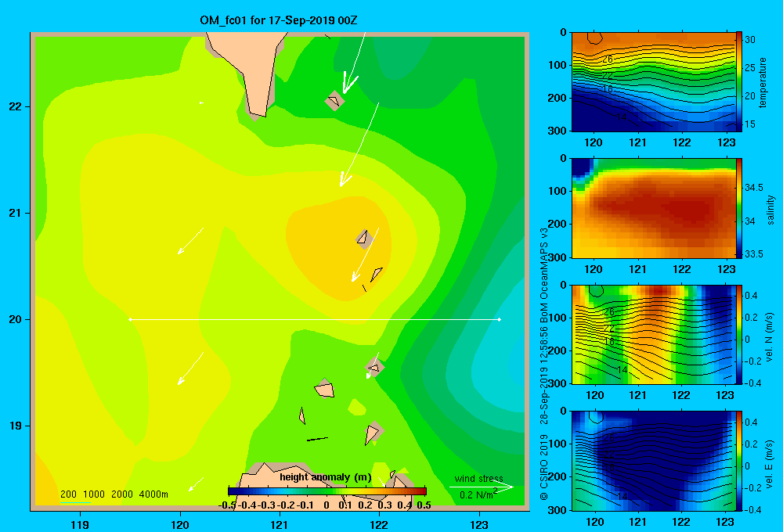Click the title "OM_fc01 for 17-Sep-2019 00Z"
Screen dimensions: 783x532
[x=279, y=20]
